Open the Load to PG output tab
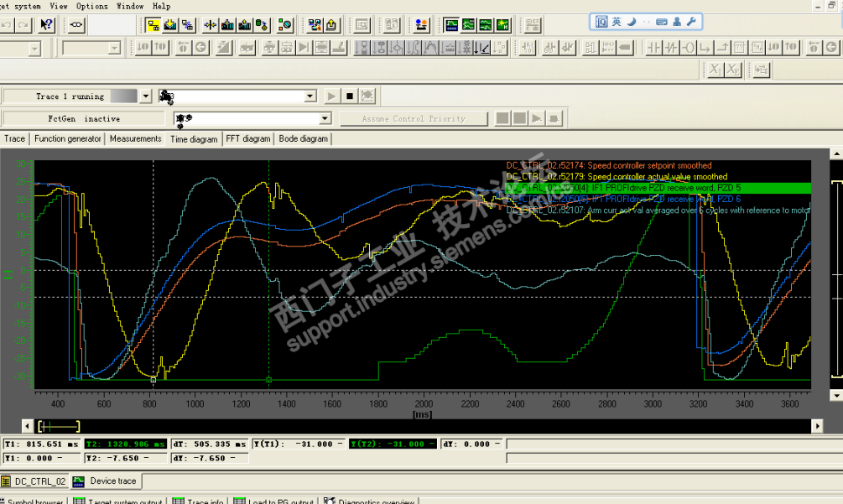The image size is (843, 504). 273,501
